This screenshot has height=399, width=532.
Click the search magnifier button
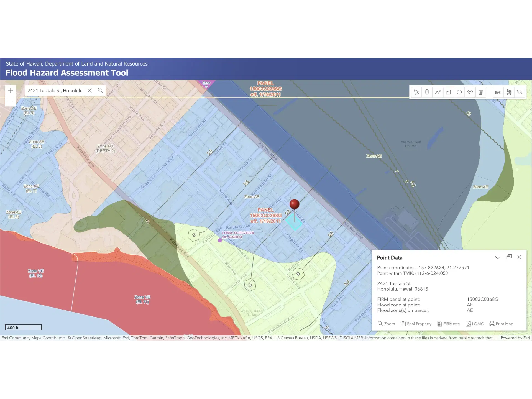(100, 90)
